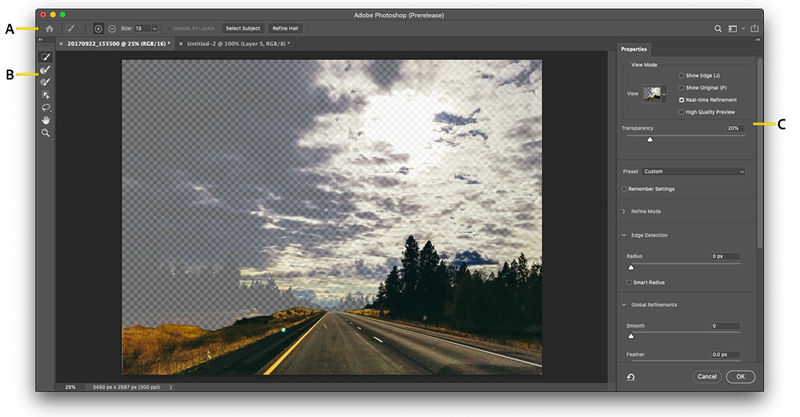Click the Refine Hair button
This screenshot has width=800, height=417.
tap(285, 29)
